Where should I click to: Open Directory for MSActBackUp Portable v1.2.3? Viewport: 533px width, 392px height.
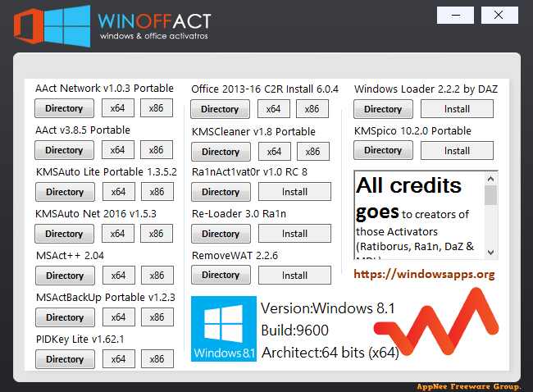[x=65, y=317]
